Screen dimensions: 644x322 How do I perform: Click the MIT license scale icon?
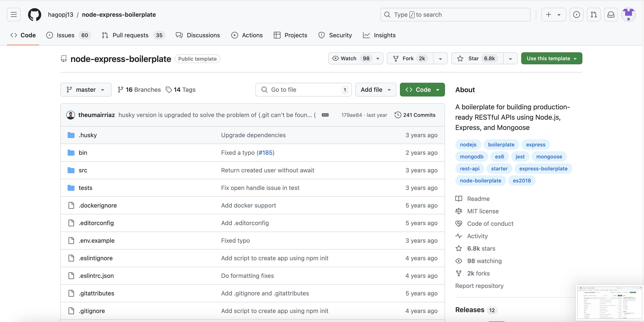pyautogui.click(x=459, y=211)
